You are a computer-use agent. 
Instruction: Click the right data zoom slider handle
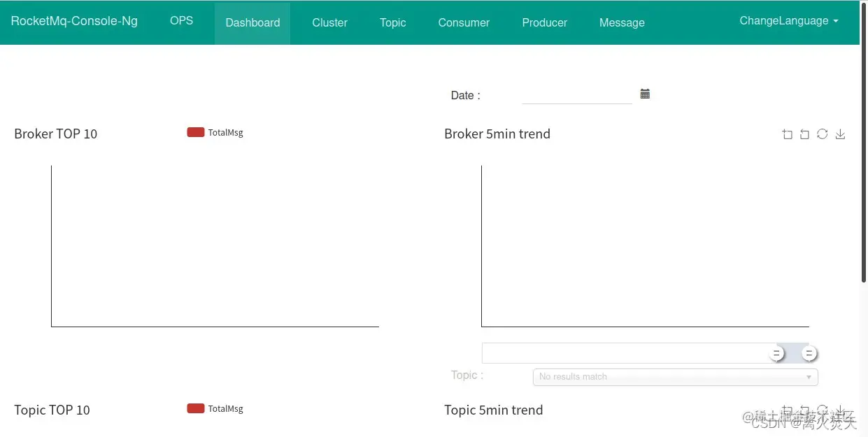809,354
